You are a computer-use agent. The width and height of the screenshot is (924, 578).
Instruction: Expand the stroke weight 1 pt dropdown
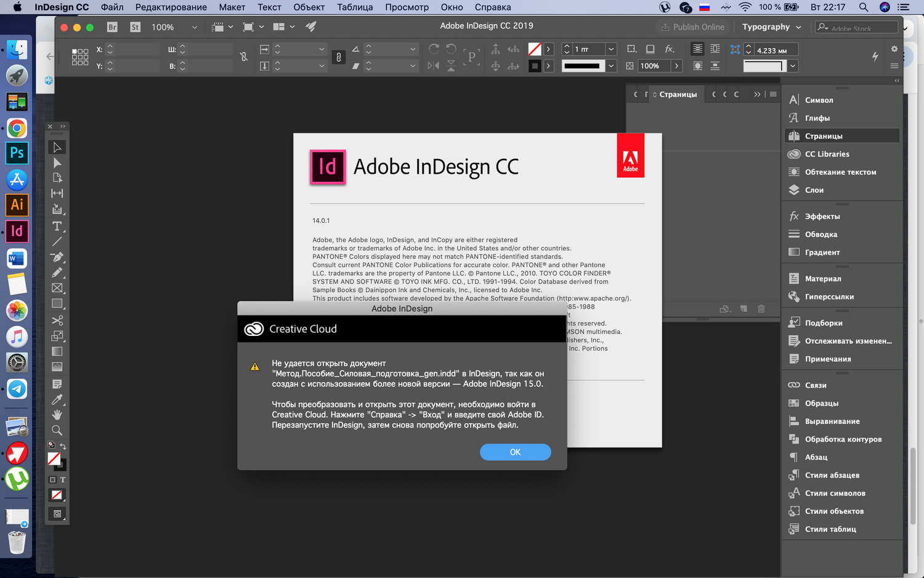[611, 49]
